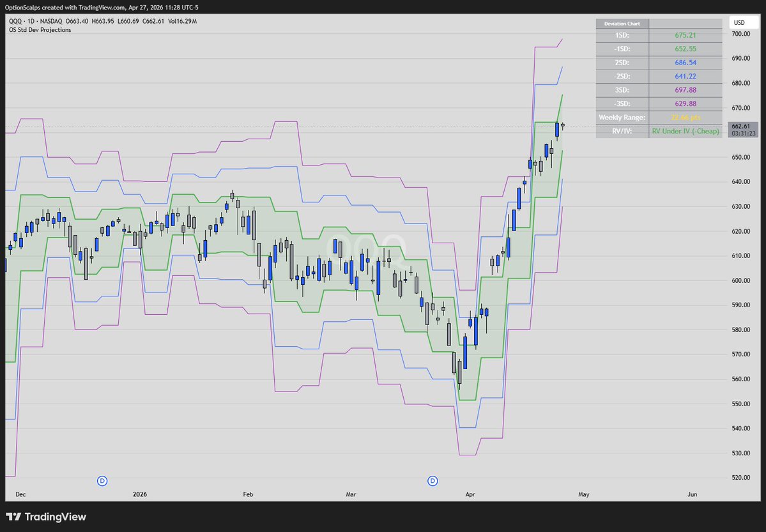Click the "2026" label on the time axis
Viewport: 766px width, 532px height.
(x=139, y=494)
